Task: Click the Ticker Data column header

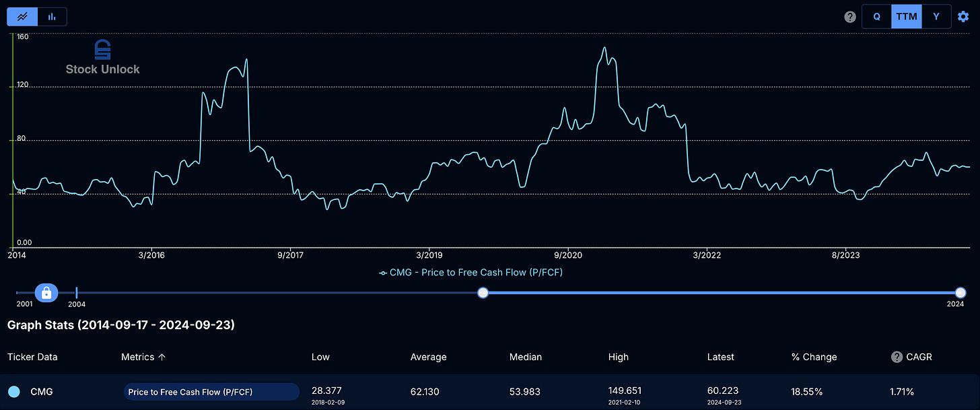Action: (x=32, y=357)
